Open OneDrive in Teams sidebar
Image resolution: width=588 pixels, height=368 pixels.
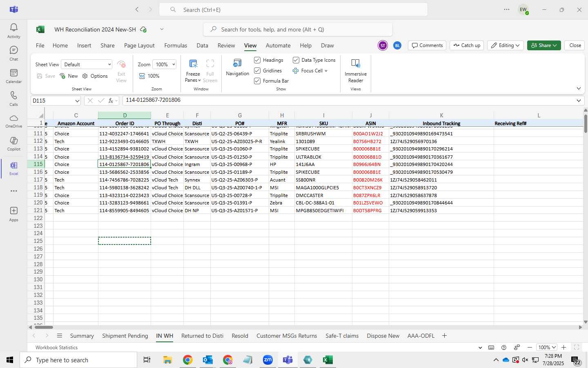point(13,121)
